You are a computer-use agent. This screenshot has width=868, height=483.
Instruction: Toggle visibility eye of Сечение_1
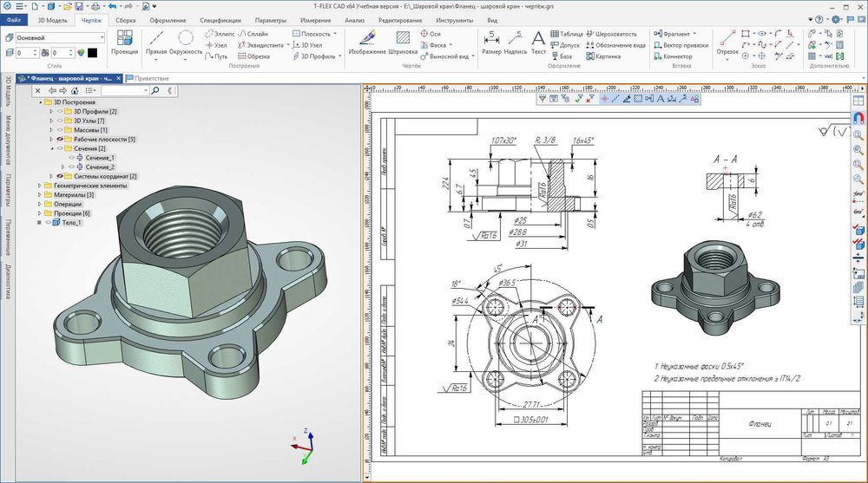[71, 158]
